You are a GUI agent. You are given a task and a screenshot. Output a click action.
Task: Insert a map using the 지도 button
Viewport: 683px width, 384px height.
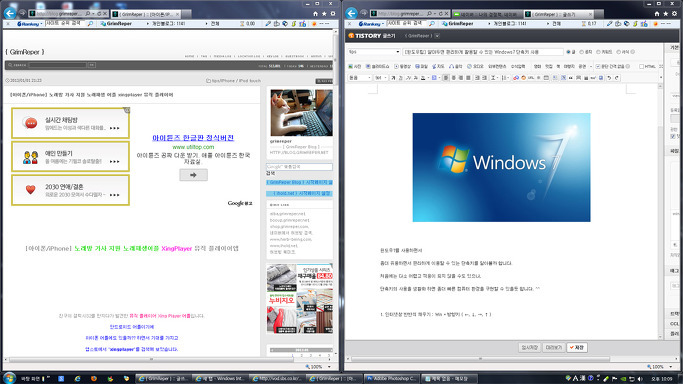pos(438,67)
